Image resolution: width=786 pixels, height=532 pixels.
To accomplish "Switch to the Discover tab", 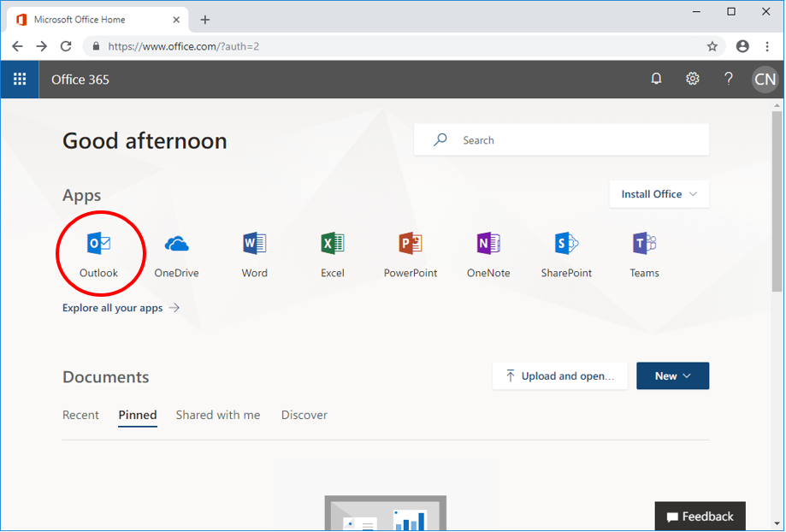I will coord(304,415).
